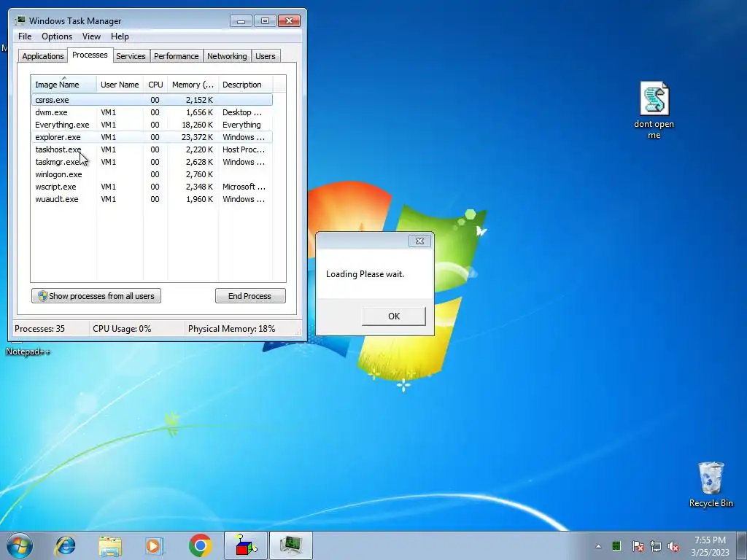The height and width of the screenshot is (560, 747).
Task: Click the CPU Usage: 0% status entry
Action: tap(122, 329)
